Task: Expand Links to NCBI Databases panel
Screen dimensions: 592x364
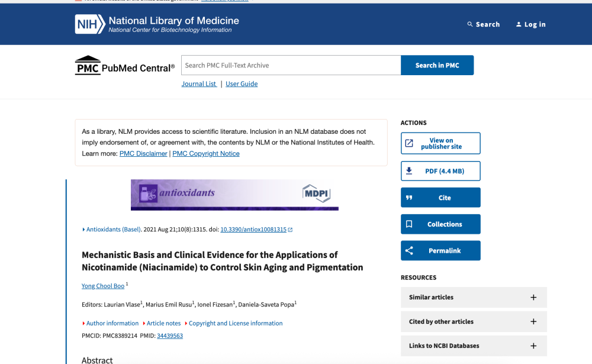Action: pyautogui.click(x=474, y=346)
